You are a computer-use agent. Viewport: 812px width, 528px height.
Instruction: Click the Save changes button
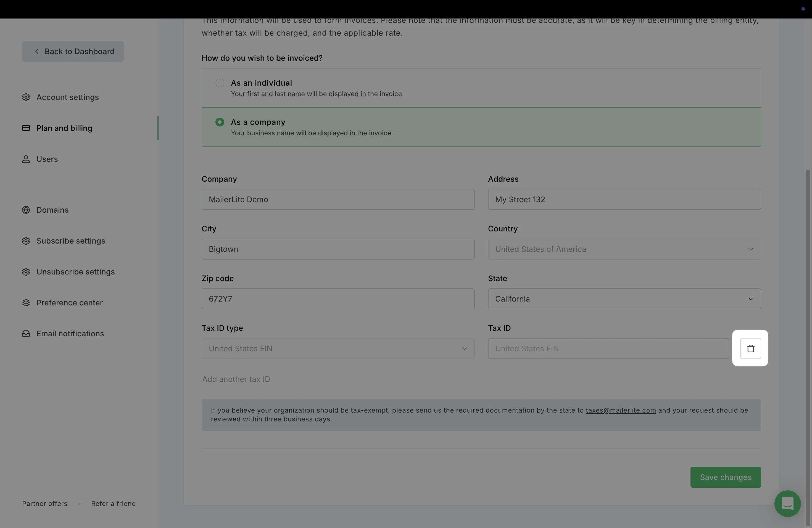[x=725, y=477]
